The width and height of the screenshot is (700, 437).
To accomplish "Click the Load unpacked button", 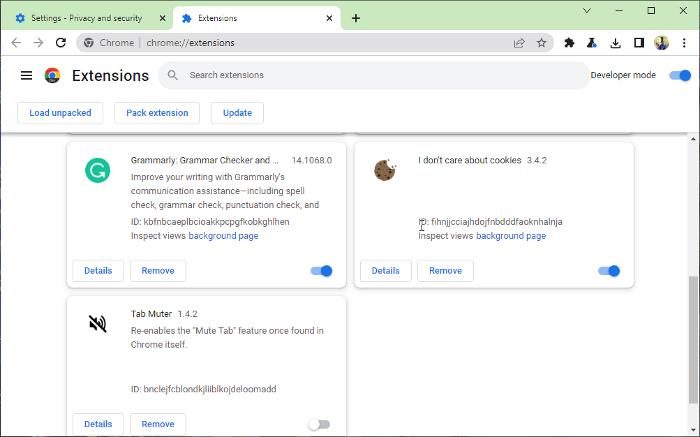I will [x=60, y=113].
